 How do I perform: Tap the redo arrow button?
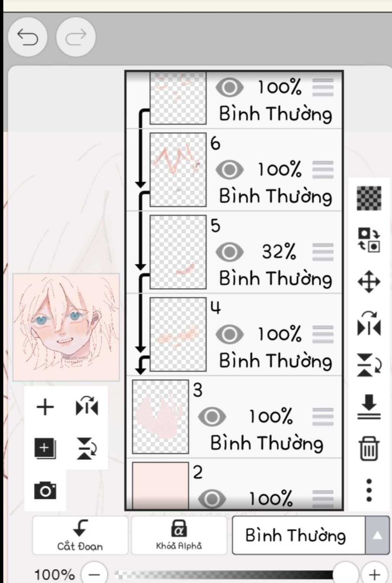click(x=76, y=37)
